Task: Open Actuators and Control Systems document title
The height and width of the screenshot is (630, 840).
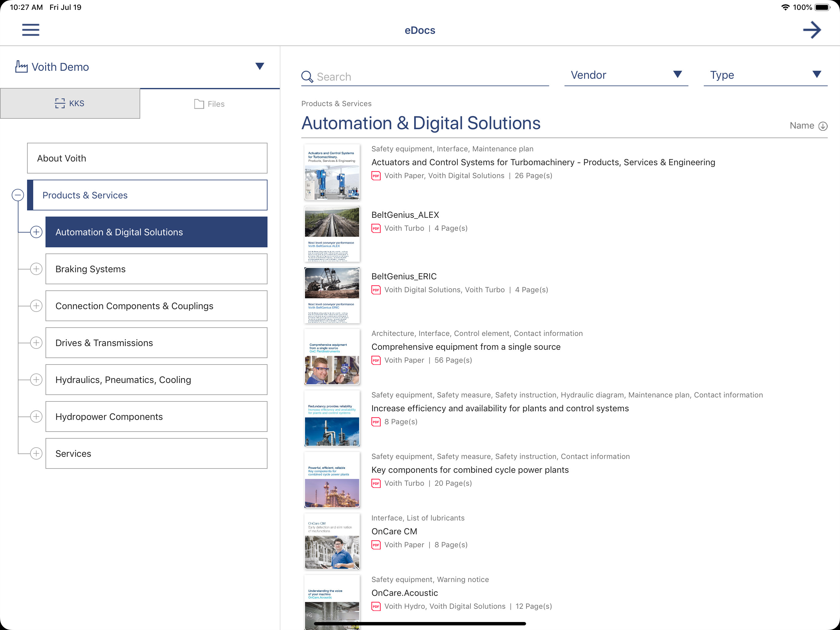Action: pyautogui.click(x=543, y=162)
